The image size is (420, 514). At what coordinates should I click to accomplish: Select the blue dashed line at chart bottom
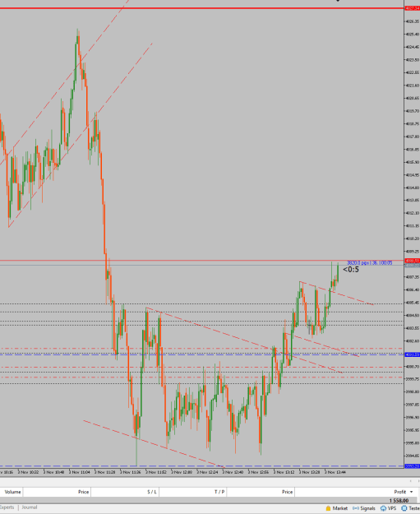(x=201, y=465)
